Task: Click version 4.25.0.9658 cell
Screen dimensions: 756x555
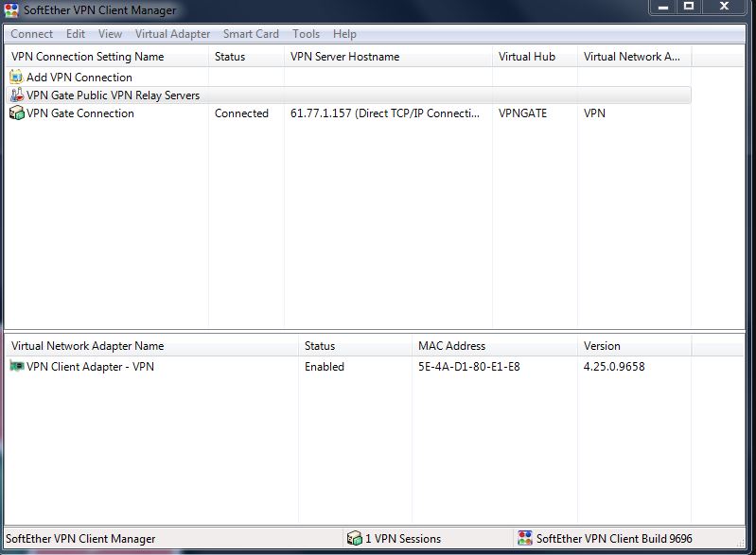Action: (x=614, y=367)
